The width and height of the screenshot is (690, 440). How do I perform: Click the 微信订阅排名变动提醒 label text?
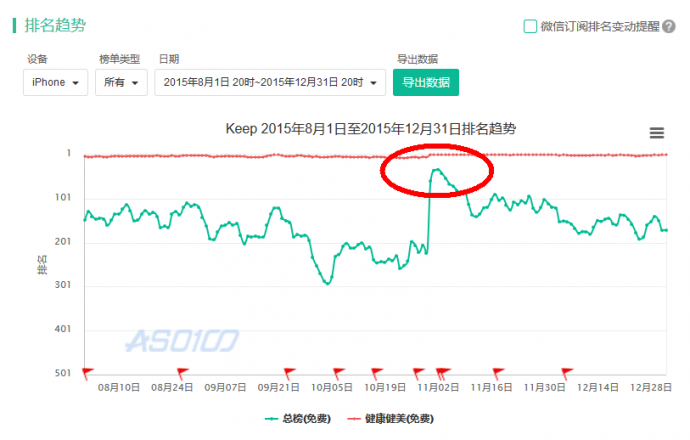(x=600, y=26)
